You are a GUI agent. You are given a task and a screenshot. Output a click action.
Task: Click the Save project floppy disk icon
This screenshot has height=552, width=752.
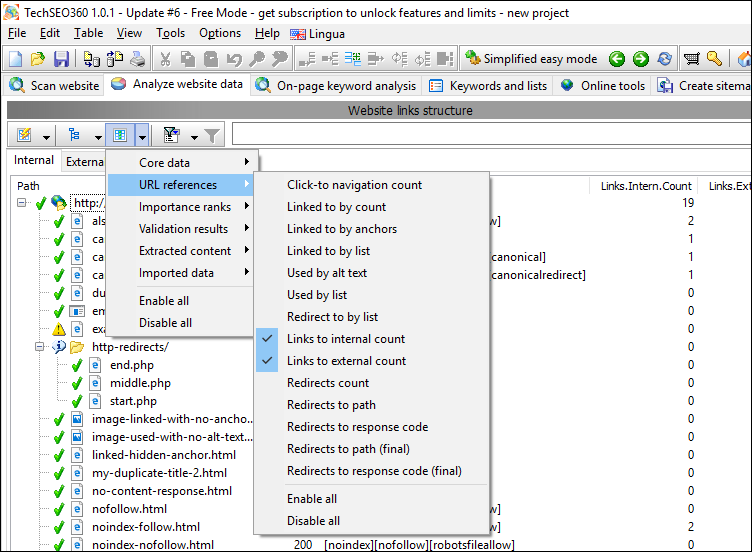[61, 59]
